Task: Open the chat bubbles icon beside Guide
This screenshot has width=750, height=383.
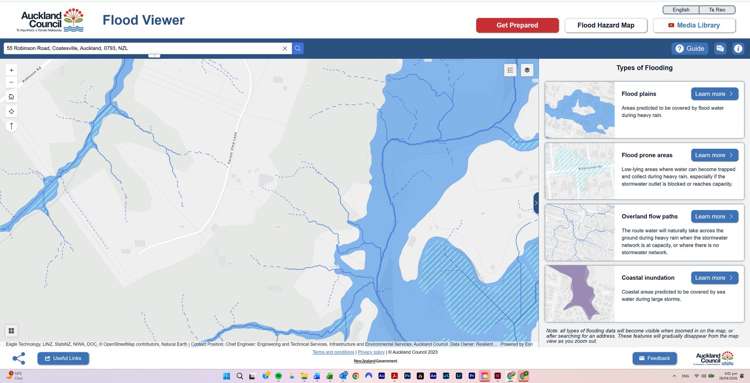Action: [720, 48]
